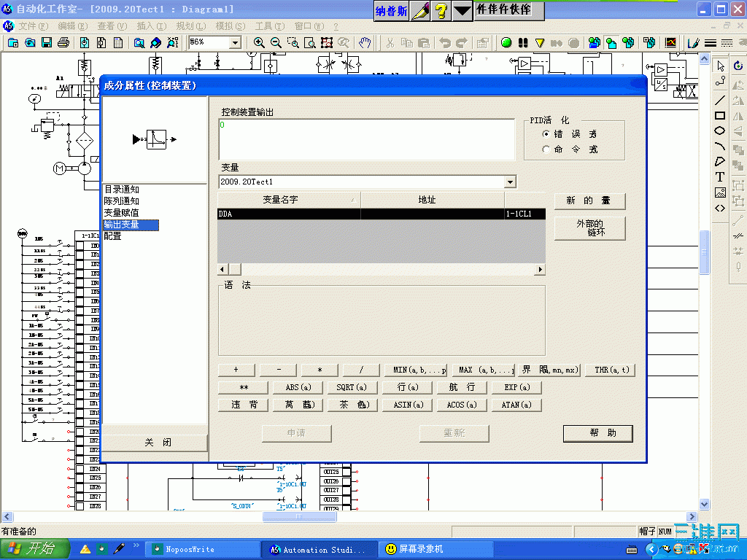Open the 2009.20Tect1 variable dropdown

pyautogui.click(x=511, y=182)
